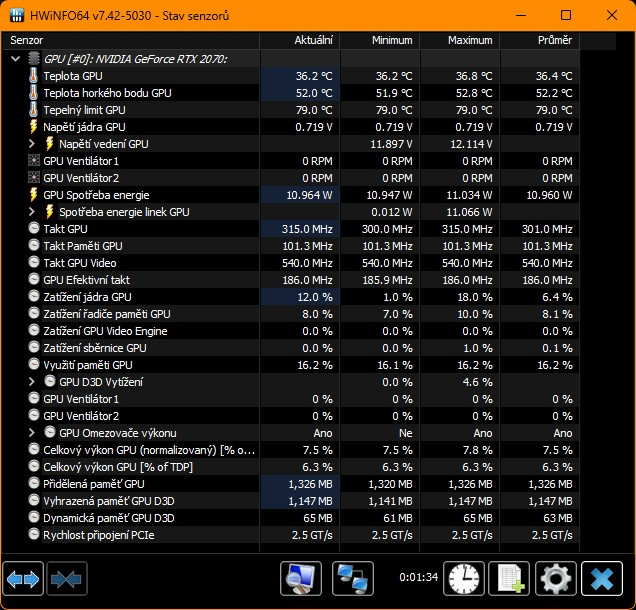Click the current value 36.2 °C
636x610 pixels.
click(x=314, y=76)
